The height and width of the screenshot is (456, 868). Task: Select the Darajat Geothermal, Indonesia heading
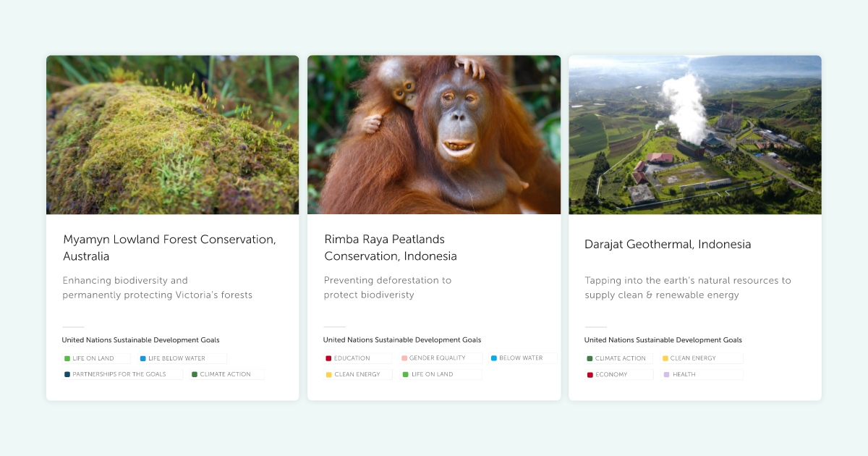click(668, 245)
